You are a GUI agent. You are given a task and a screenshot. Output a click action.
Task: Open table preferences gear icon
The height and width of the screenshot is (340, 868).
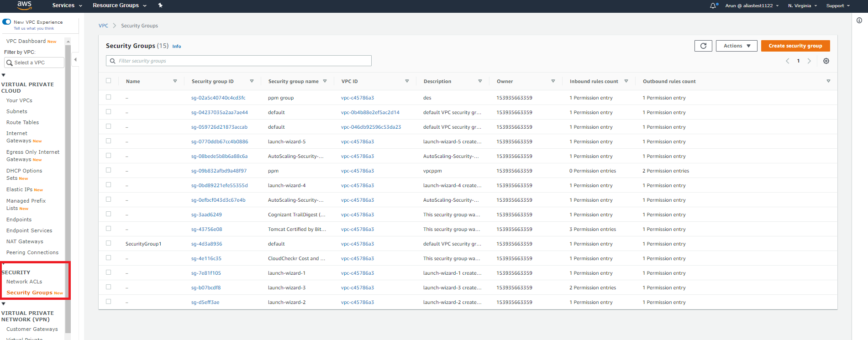pos(826,61)
